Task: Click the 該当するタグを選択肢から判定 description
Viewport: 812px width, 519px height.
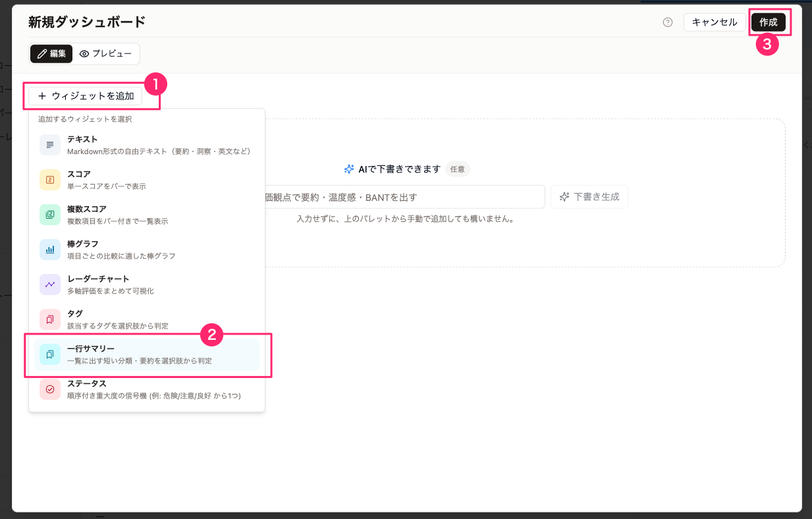Action: point(118,326)
